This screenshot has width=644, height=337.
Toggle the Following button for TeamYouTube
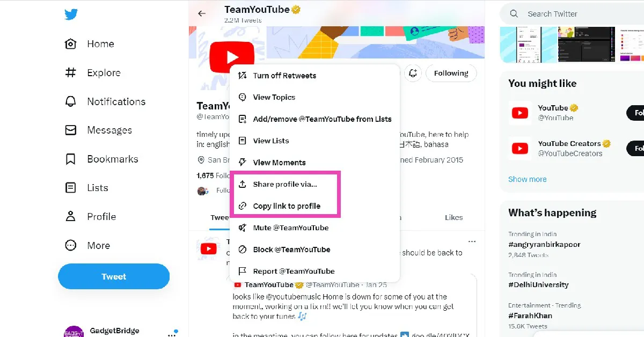[x=451, y=74]
